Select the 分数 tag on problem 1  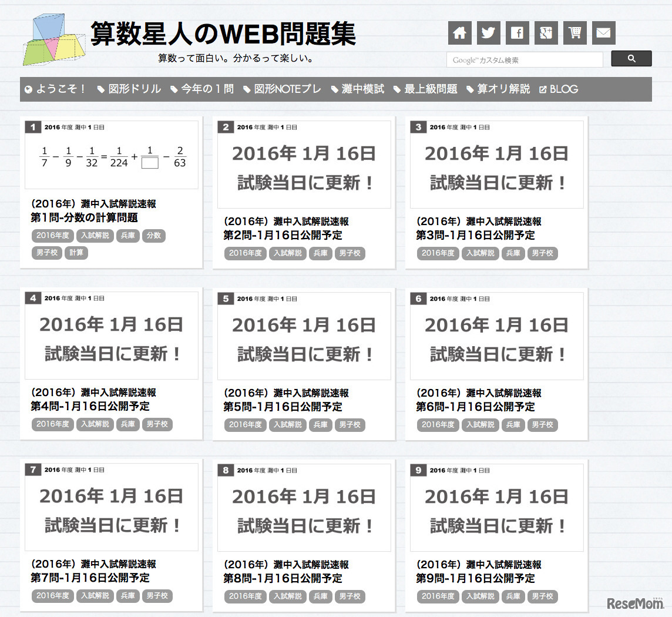click(x=154, y=236)
